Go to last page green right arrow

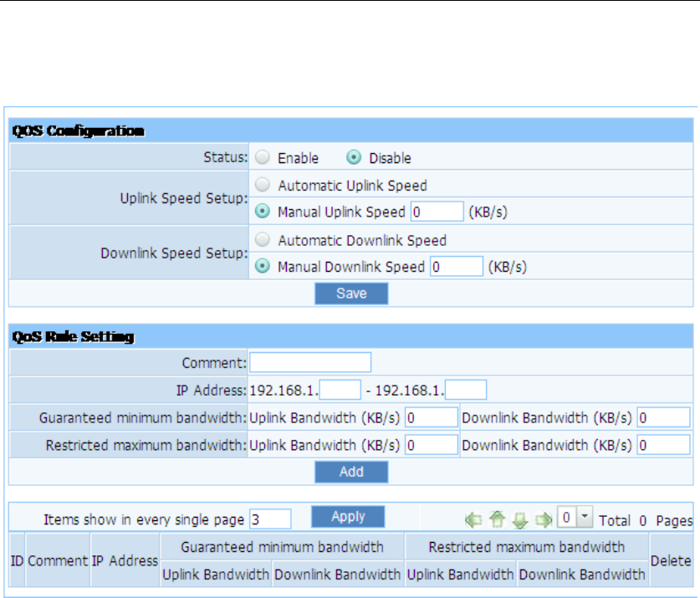(544, 520)
